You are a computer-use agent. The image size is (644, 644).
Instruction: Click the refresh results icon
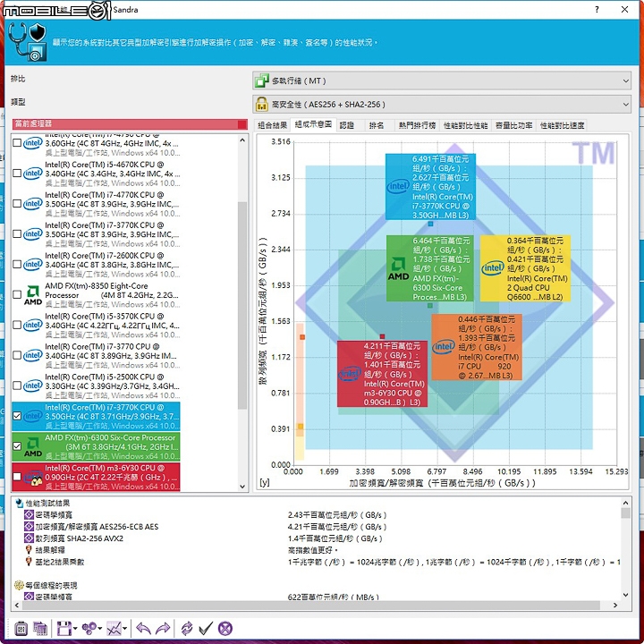click(x=187, y=628)
